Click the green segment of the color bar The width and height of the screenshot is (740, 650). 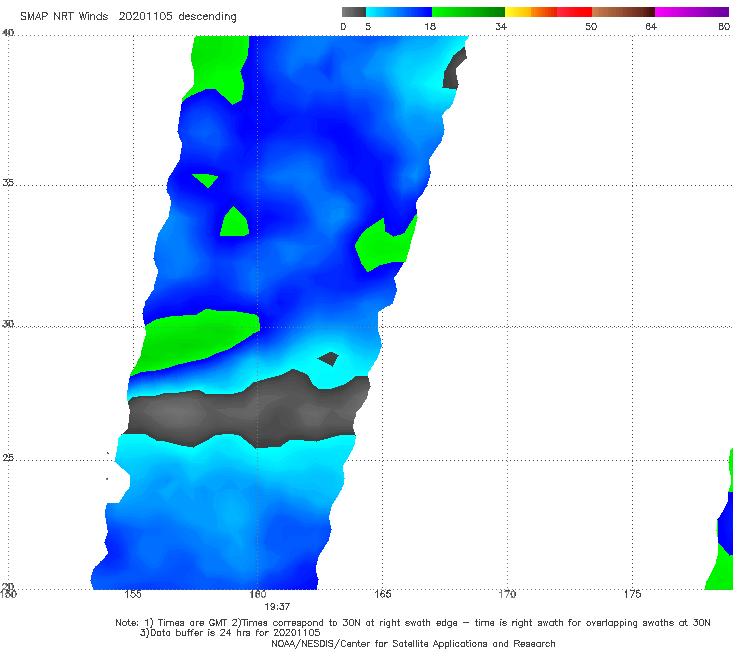[x=468, y=12]
